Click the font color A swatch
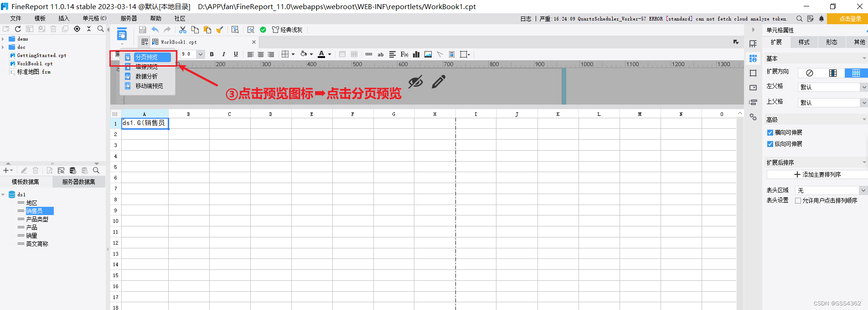 (321, 54)
